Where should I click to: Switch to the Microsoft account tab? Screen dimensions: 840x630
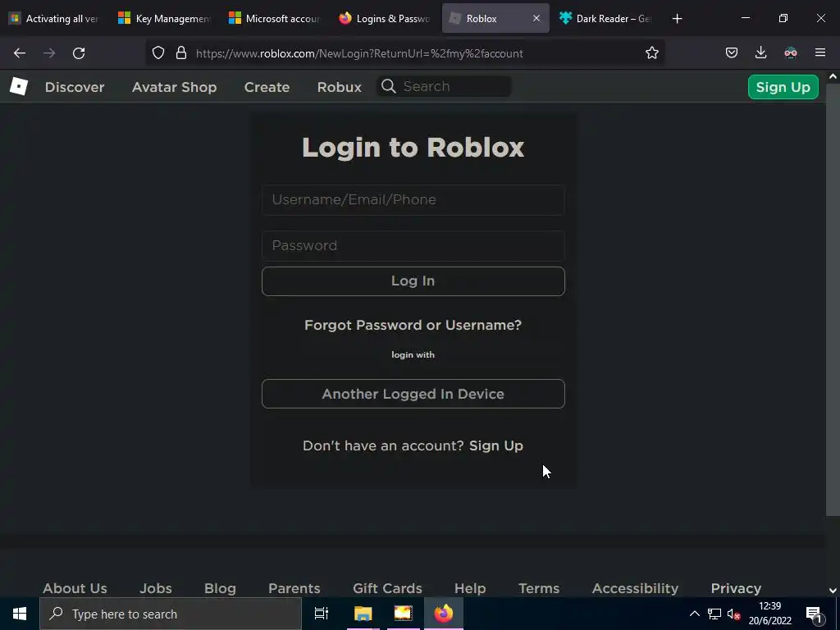(x=276, y=18)
